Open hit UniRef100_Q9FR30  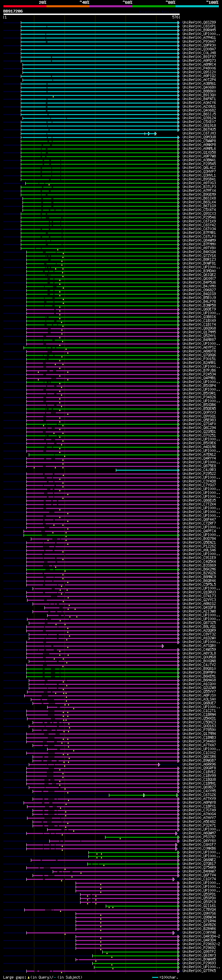199,45
